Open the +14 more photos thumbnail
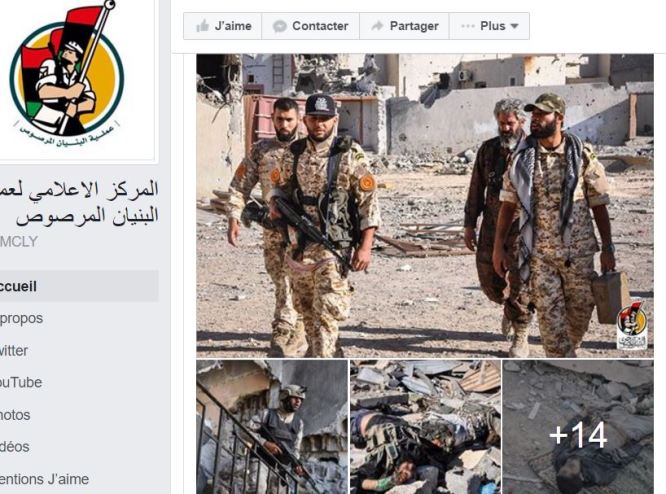Screen dimensions: 666x494 (578, 427)
